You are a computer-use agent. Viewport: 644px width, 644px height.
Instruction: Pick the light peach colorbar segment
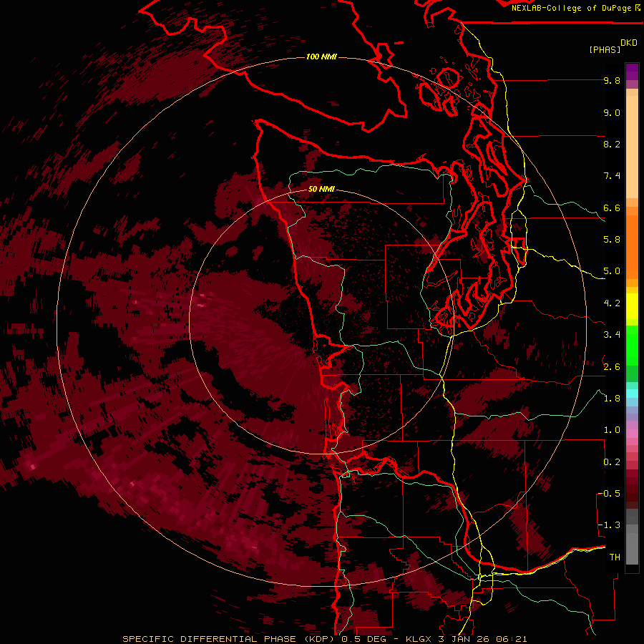[632, 148]
